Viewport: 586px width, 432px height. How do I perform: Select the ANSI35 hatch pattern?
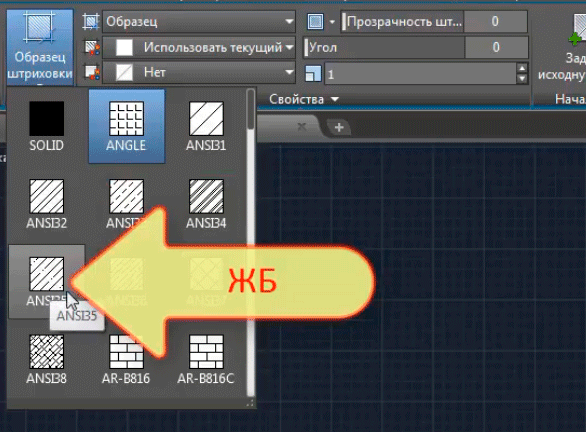pyautogui.click(x=47, y=281)
